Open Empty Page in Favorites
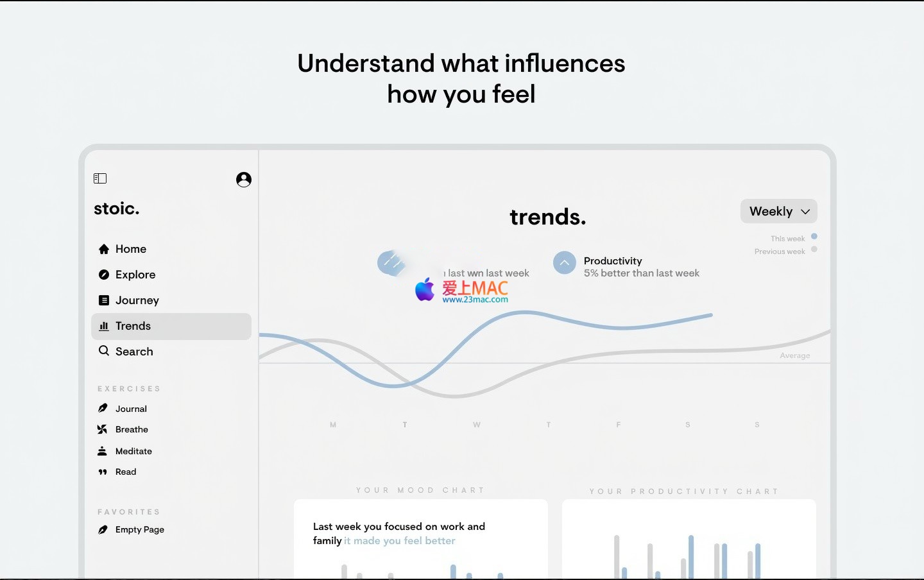This screenshot has width=924, height=580. coord(139,529)
